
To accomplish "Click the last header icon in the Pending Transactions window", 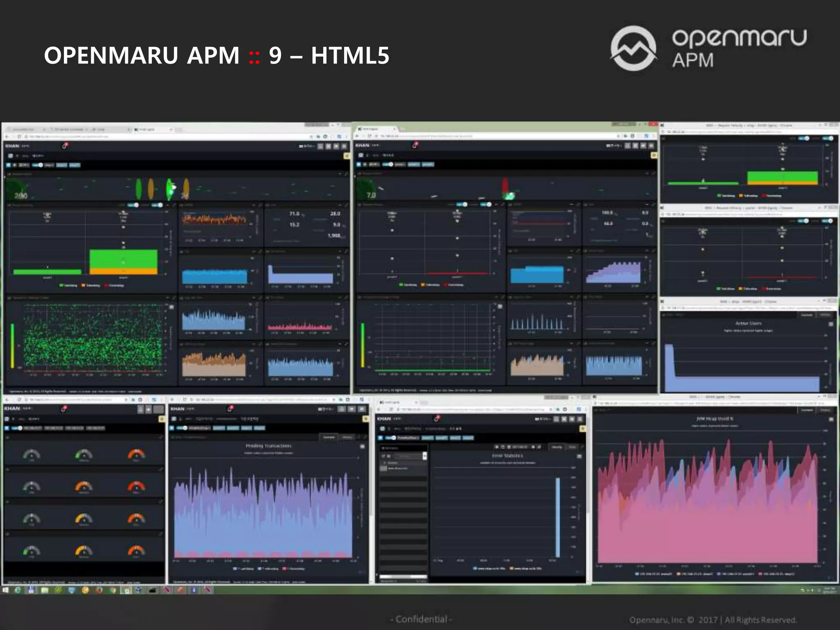I will click(362, 409).
